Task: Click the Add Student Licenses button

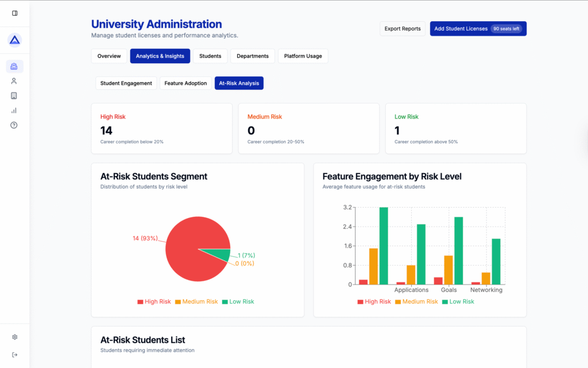Action: (478, 29)
